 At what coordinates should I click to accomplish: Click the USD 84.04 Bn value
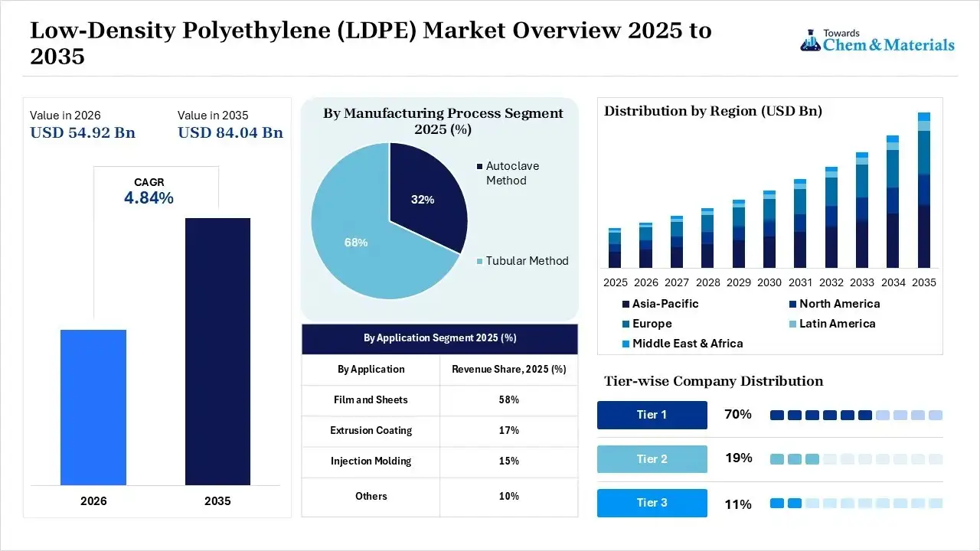pos(230,132)
